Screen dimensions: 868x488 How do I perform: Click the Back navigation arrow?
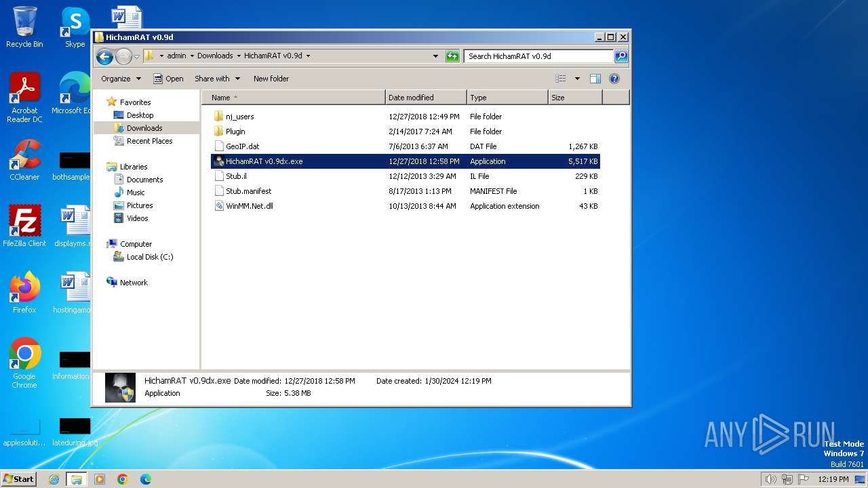click(x=104, y=56)
